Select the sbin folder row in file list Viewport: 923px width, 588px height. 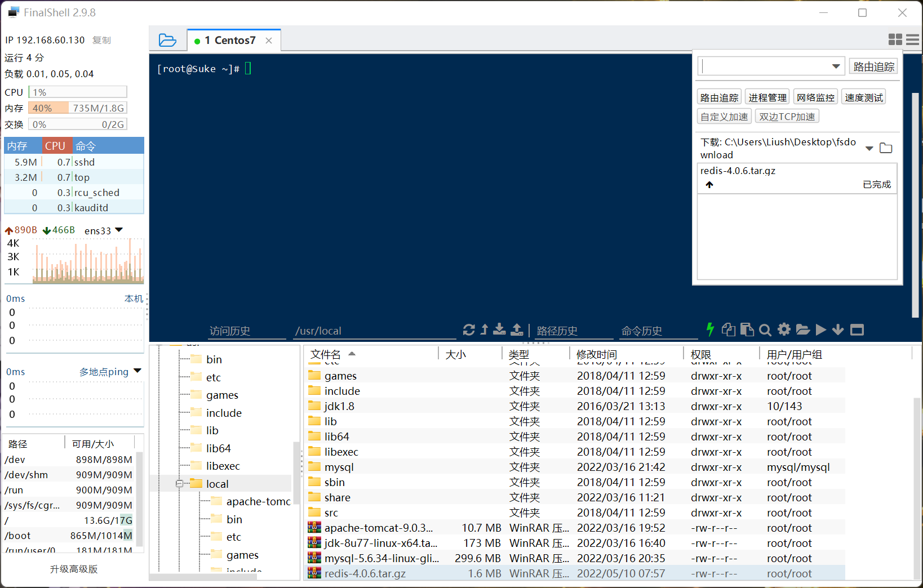pyautogui.click(x=575, y=482)
